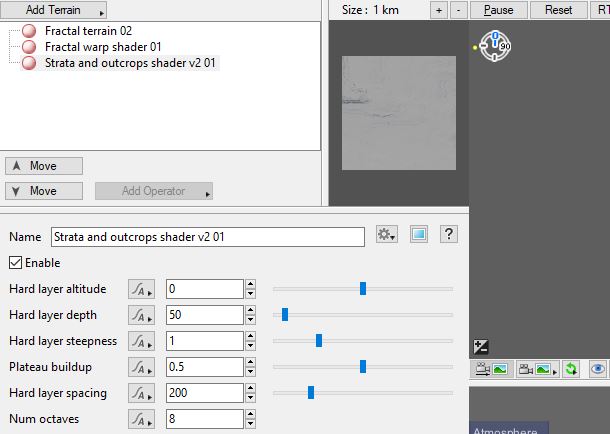Click the Hard layer depth slider handle
This screenshot has height=434, width=610.
[285, 315]
